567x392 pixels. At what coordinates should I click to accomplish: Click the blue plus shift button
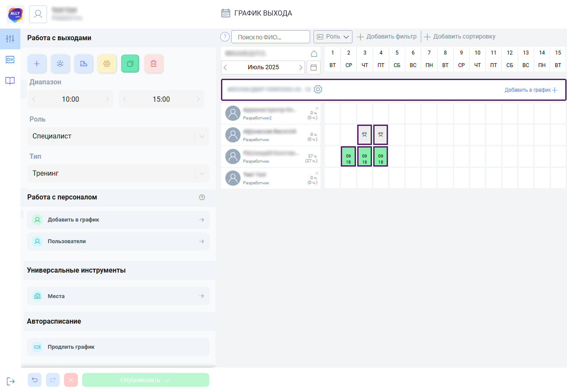pos(37,64)
